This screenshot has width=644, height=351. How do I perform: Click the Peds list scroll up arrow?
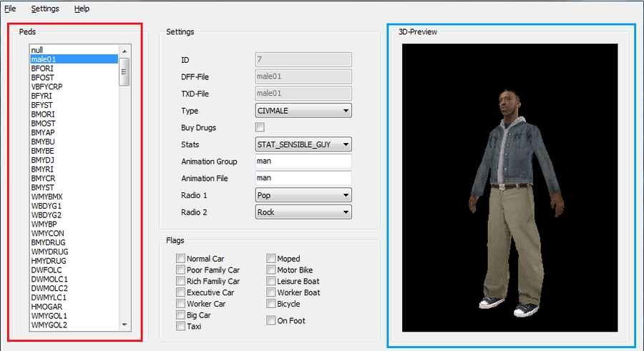[x=124, y=51]
